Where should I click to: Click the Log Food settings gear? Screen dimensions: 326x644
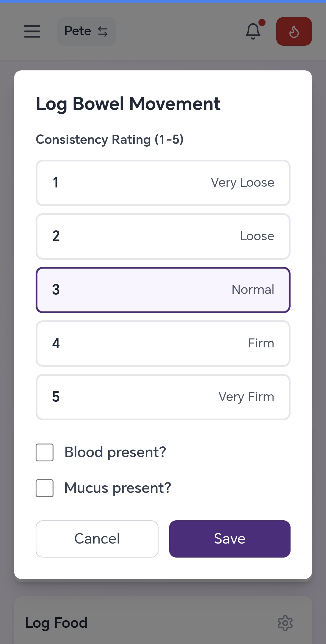click(285, 623)
